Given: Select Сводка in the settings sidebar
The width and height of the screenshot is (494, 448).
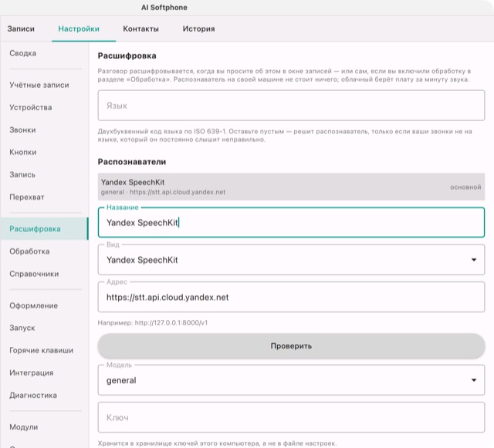Looking at the screenshot, I should point(44,53).
